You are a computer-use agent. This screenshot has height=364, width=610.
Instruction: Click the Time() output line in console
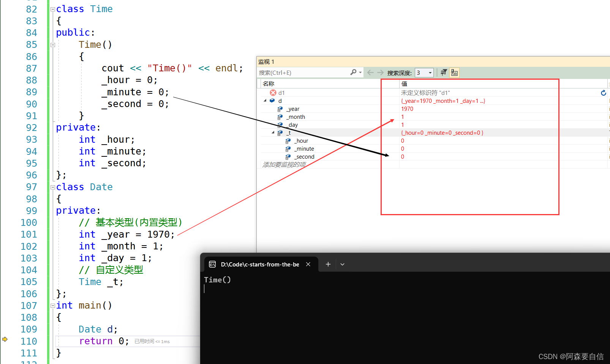tap(217, 280)
